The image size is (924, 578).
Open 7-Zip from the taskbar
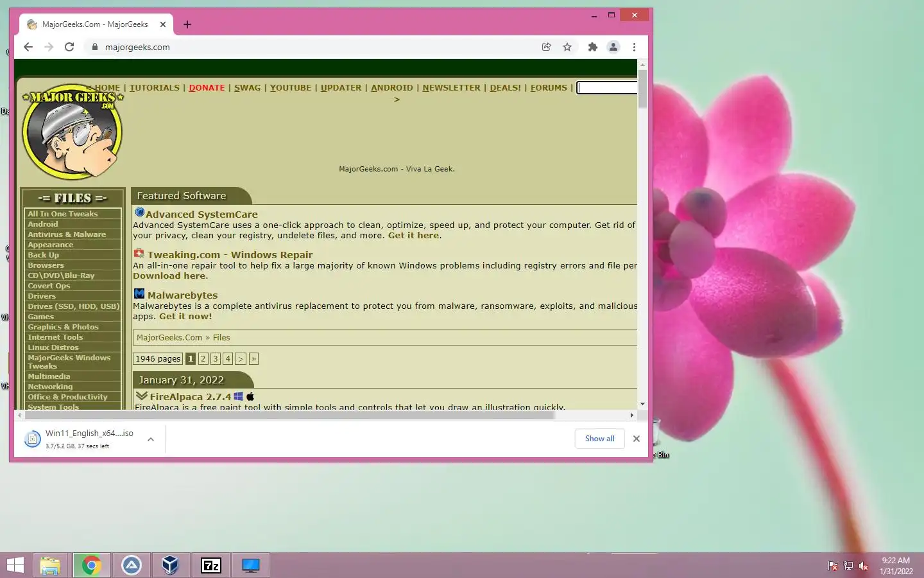tap(211, 565)
